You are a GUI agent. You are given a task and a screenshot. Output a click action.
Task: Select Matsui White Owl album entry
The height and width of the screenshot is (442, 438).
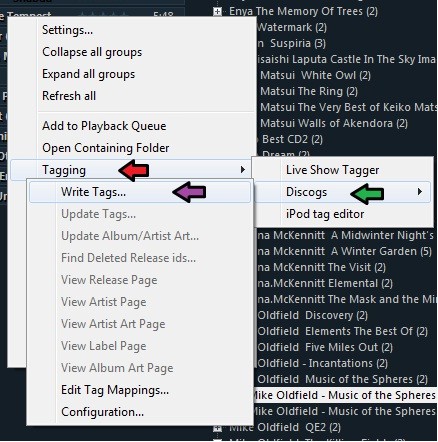pyautogui.click(x=315, y=75)
